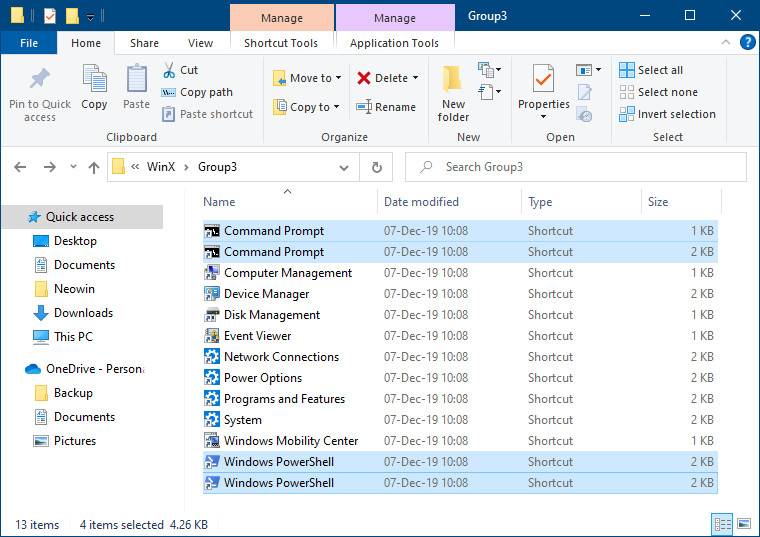This screenshot has height=537, width=760.
Task: Open the Help question mark icon
Action: [747, 42]
